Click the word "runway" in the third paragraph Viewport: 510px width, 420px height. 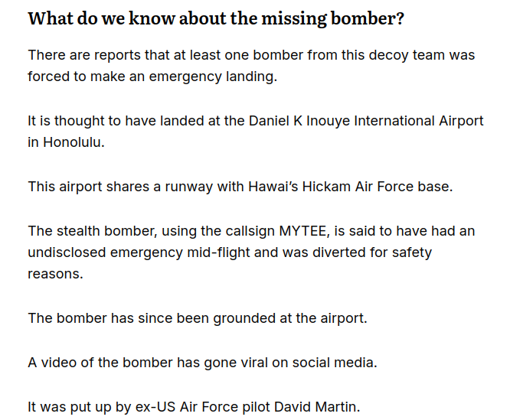(188, 187)
